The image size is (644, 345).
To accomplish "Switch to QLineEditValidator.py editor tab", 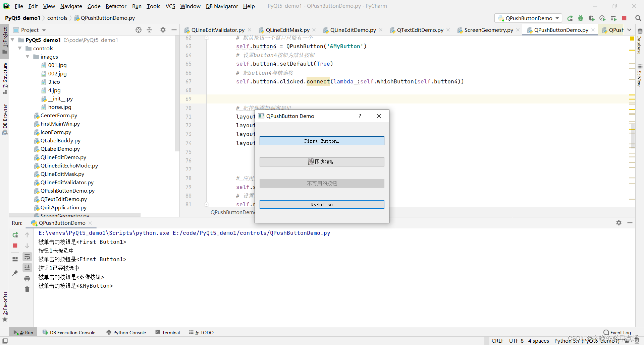I will (x=218, y=30).
